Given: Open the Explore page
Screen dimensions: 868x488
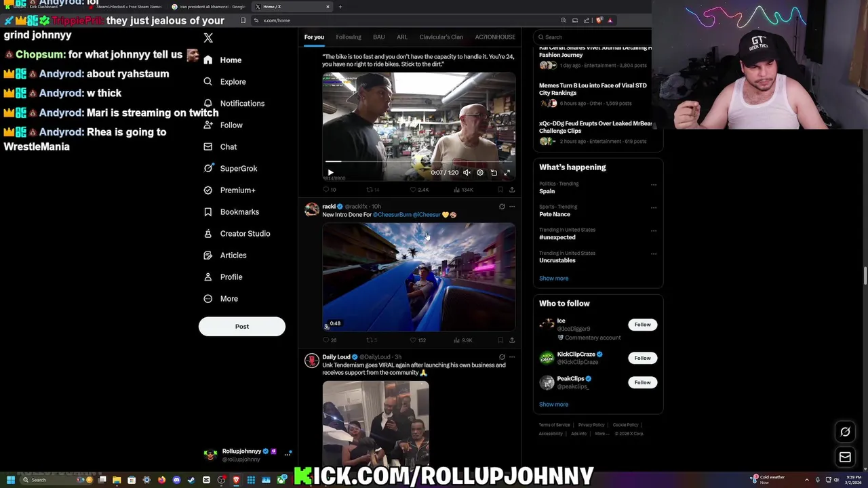Looking at the screenshot, I should point(225,81).
